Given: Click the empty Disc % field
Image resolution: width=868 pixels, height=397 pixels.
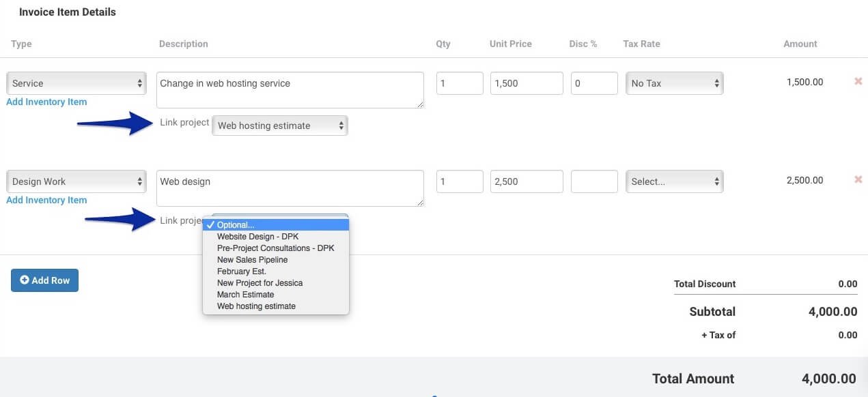Looking at the screenshot, I should click(594, 181).
